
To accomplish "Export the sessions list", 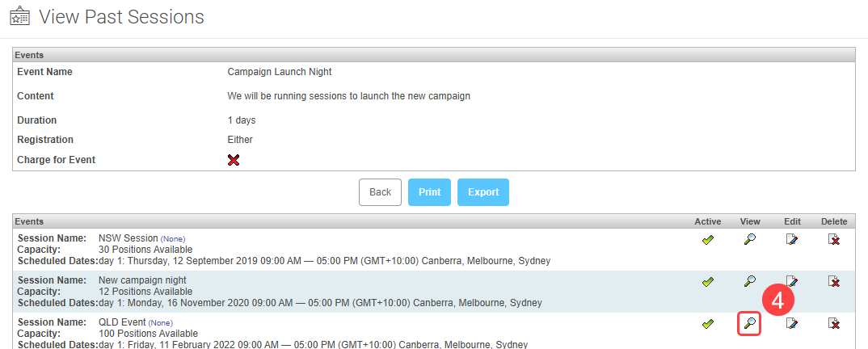I will coord(482,192).
